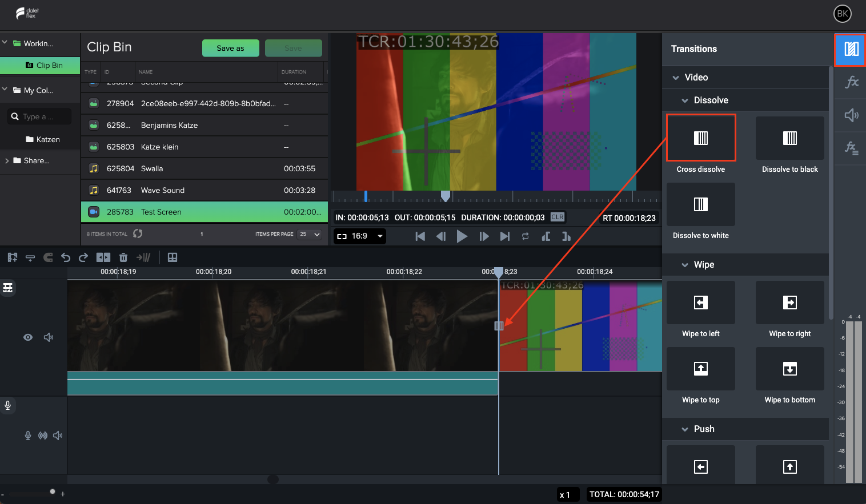Open the video effects fx panel

(851, 82)
